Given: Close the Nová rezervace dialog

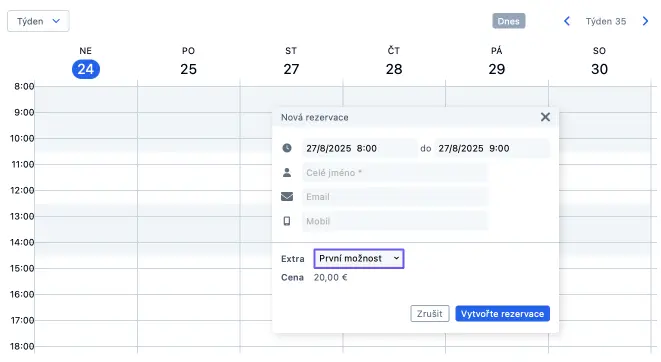Looking at the screenshot, I should pos(545,117).
